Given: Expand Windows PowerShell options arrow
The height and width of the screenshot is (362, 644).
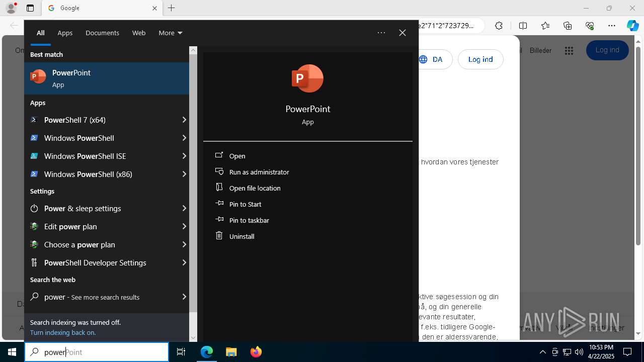Looking at the screenshot, I should pyautogui.click(x=184, y=138).
